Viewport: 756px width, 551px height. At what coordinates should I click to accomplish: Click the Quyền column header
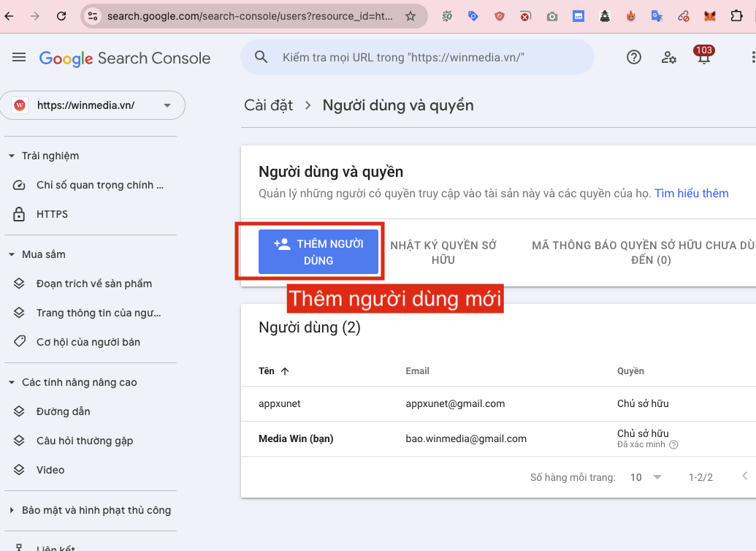(630, 371)
